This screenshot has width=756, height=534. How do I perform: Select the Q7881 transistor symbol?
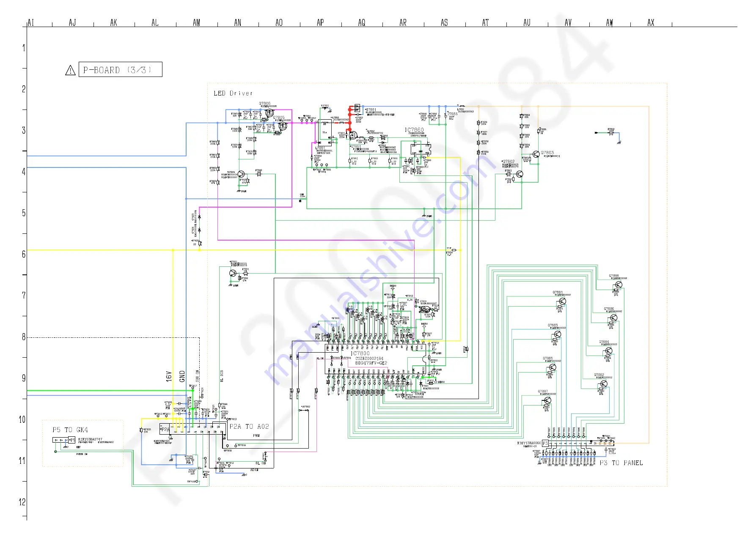pyautogui.click(x=562, y=301)
